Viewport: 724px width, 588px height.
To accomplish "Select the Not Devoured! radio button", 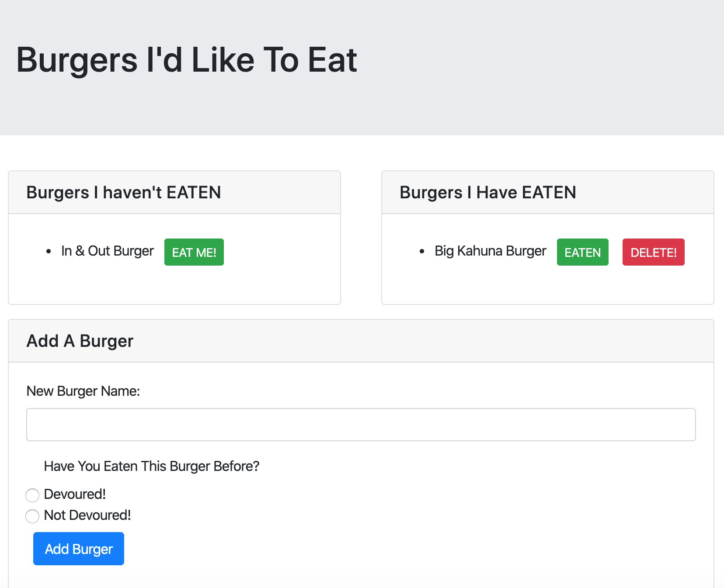I will click(x=32, y=516).
